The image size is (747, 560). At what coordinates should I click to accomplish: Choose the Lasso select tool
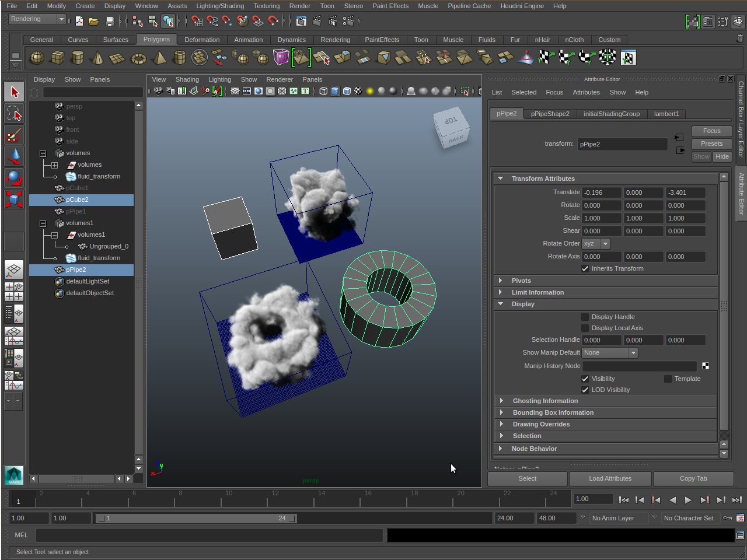14,114
